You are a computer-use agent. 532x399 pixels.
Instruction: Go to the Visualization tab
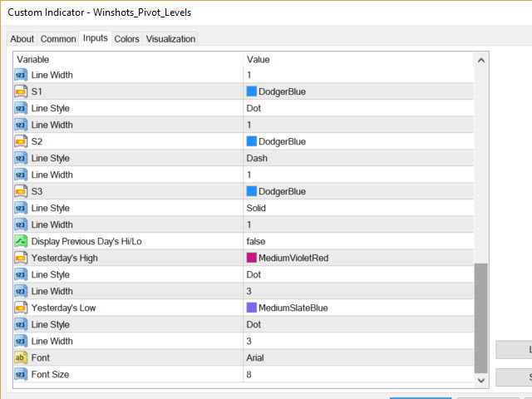pyautogui.click(x=170, y=39)
